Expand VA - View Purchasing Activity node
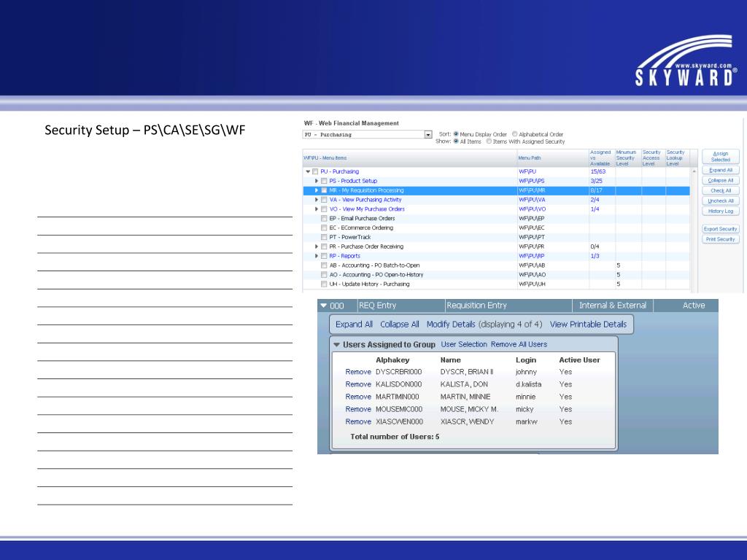This screenshot has height=560, width=747. (x=317, y=200)
